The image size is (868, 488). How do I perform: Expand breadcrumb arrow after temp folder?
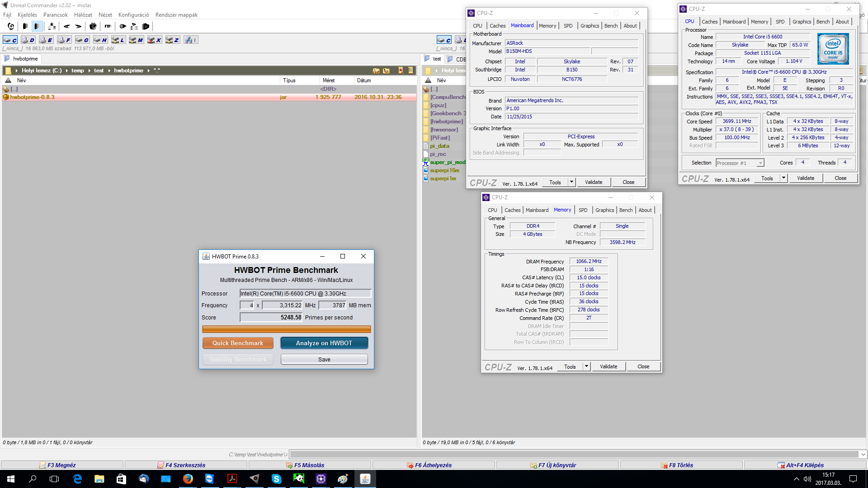[89, 70]
